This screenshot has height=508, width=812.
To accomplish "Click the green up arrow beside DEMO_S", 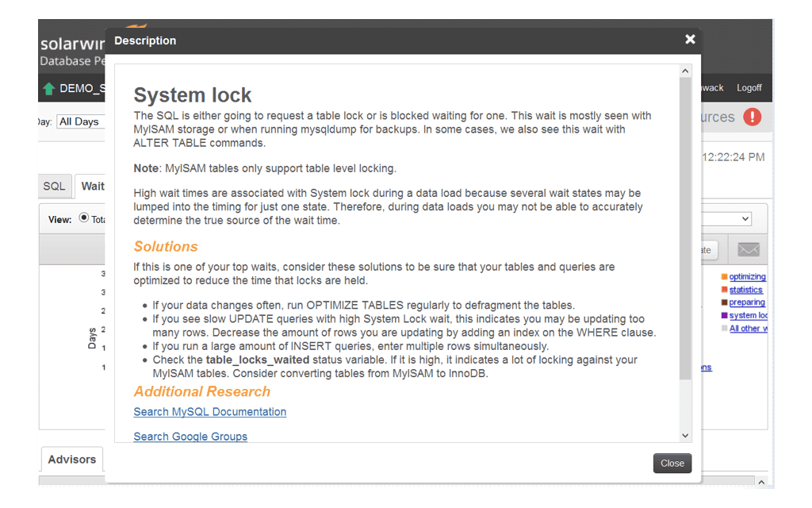I will (50, 88).
